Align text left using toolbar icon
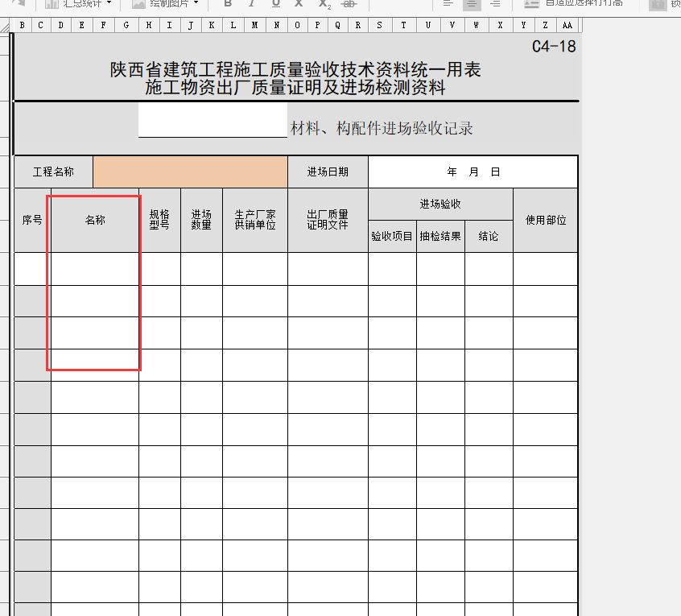681x616 pixels. point(448,4)
